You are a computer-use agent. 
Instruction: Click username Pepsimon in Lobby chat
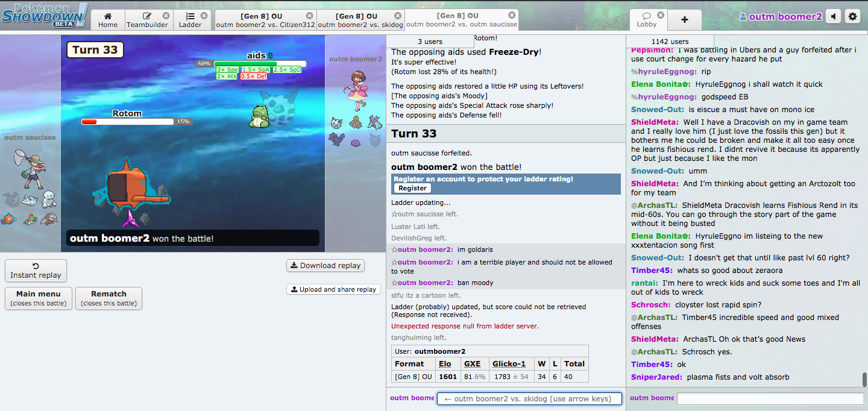[652, 50]
